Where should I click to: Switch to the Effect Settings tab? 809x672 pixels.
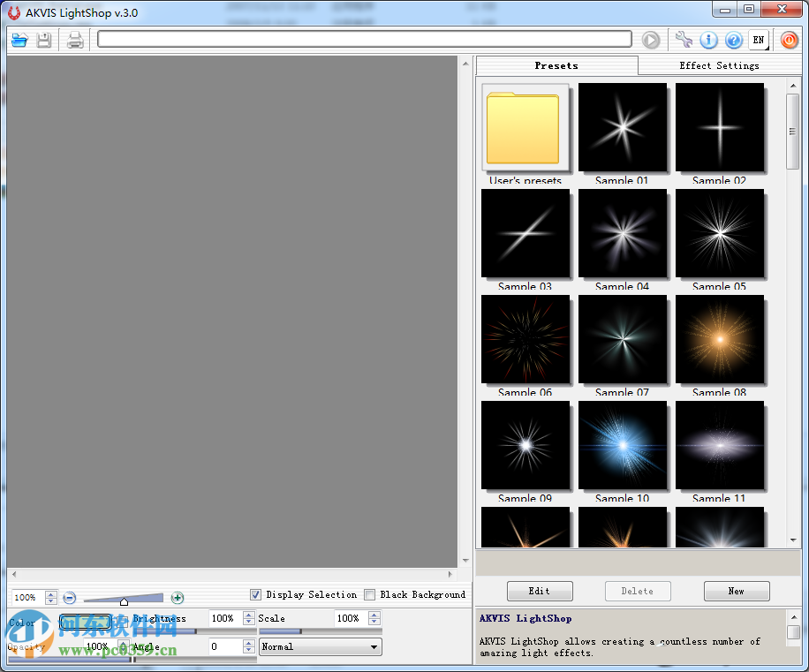point(719,65)
